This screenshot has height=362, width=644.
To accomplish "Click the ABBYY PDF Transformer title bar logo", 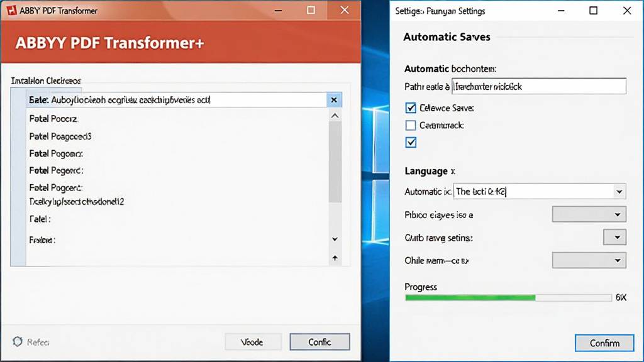I will click(x=11, y=10).
